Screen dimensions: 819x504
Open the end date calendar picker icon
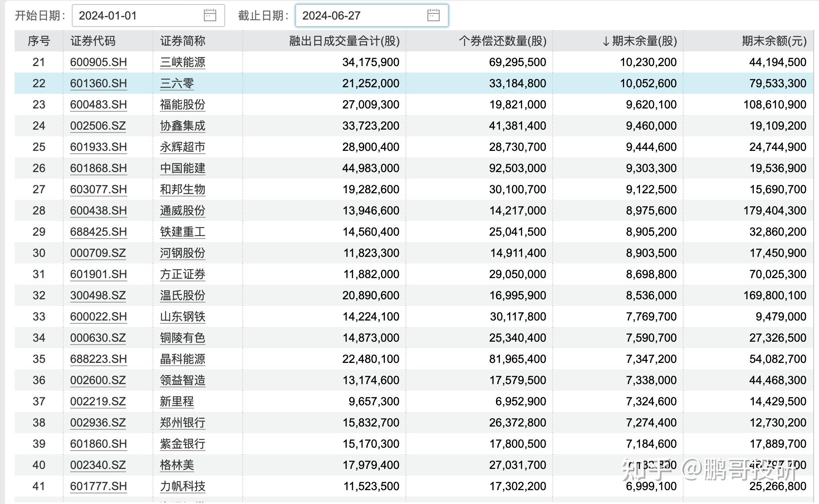pyautogui.click(x=433, y=15)
